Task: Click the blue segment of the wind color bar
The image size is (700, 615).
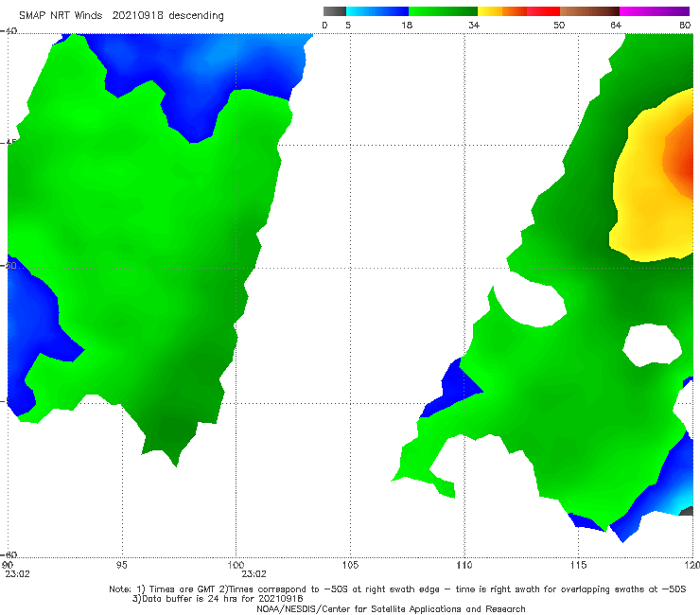Action: (x=377, y=11)
